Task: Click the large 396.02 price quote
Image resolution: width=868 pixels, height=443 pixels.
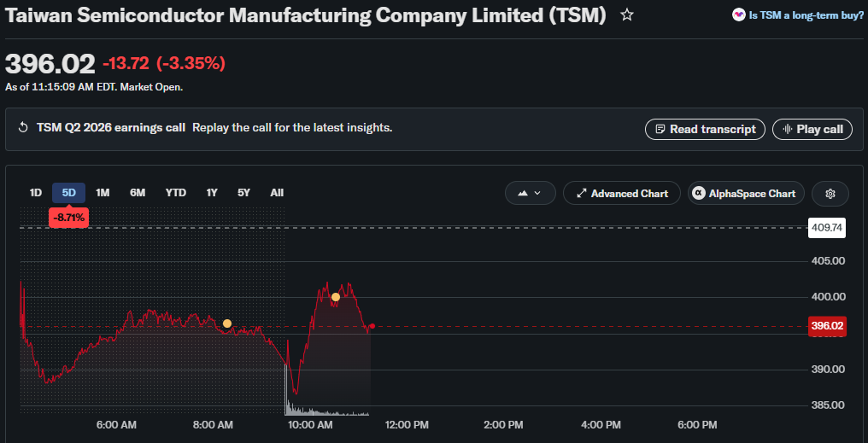Action: [x=50, y=64]
